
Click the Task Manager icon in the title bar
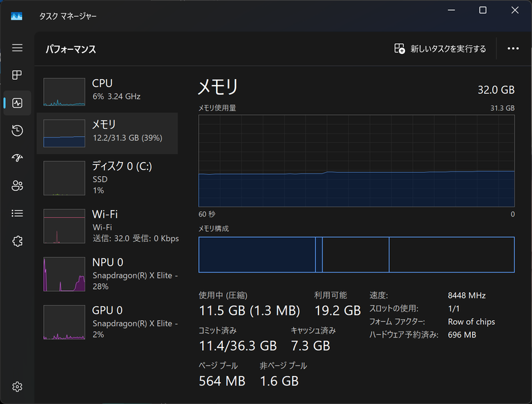(16, 15)
